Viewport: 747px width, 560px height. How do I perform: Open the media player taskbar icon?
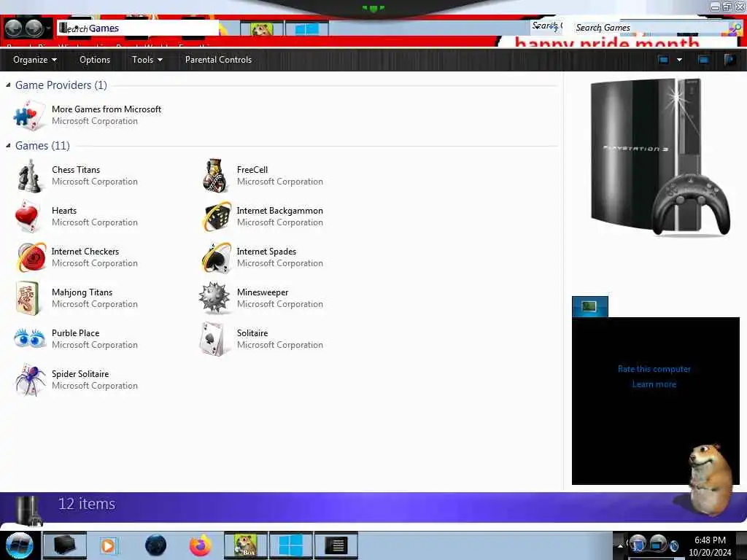(108, 545)
